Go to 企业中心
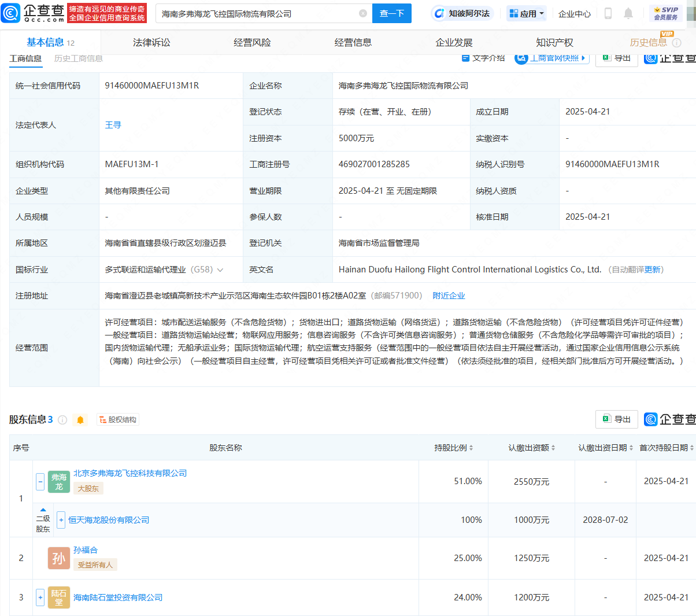 (x=575, y=13)
